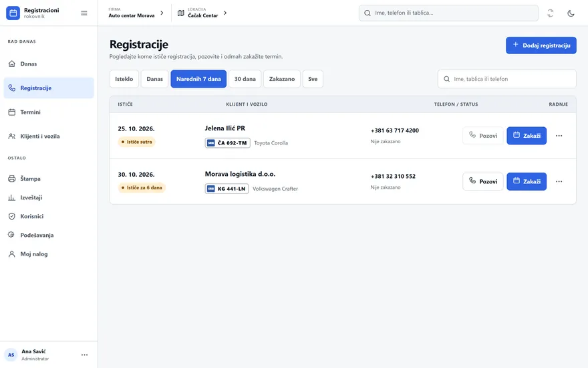Click phone number +381 63 717 4200
Viewport: 588px width, 368px height.
pyautogui.click(x=394, y=130)
